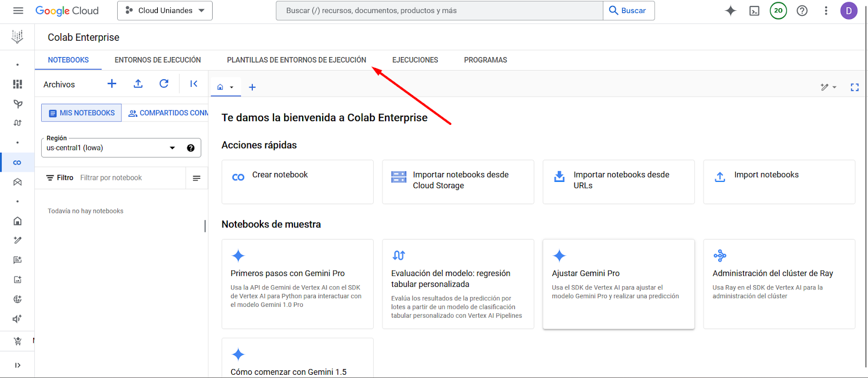
Task: Click Importar notebooks desde Cloud Storage
Action: coord(458,182)
